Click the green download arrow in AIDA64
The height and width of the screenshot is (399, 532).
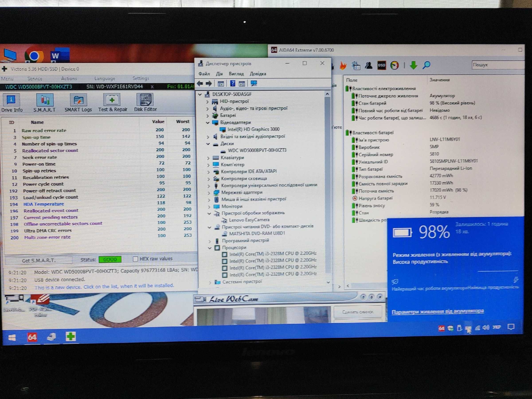click(x=413, y=65)
